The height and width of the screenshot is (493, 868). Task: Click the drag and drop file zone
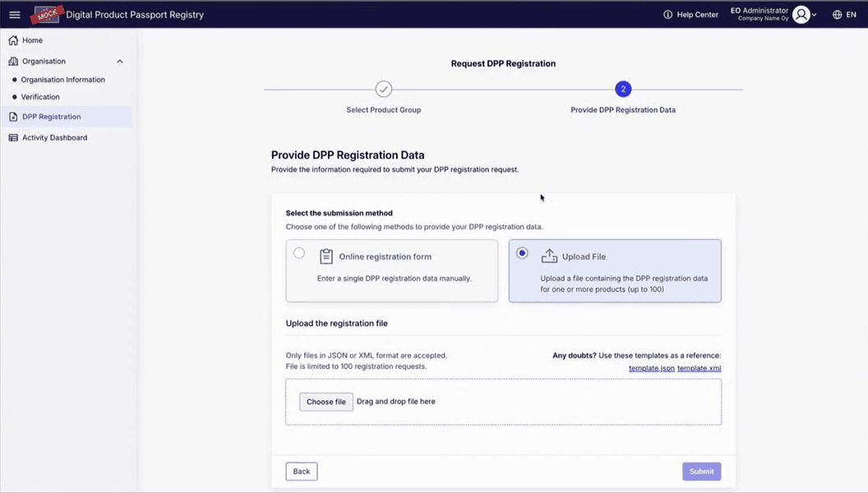pos(503,402)
